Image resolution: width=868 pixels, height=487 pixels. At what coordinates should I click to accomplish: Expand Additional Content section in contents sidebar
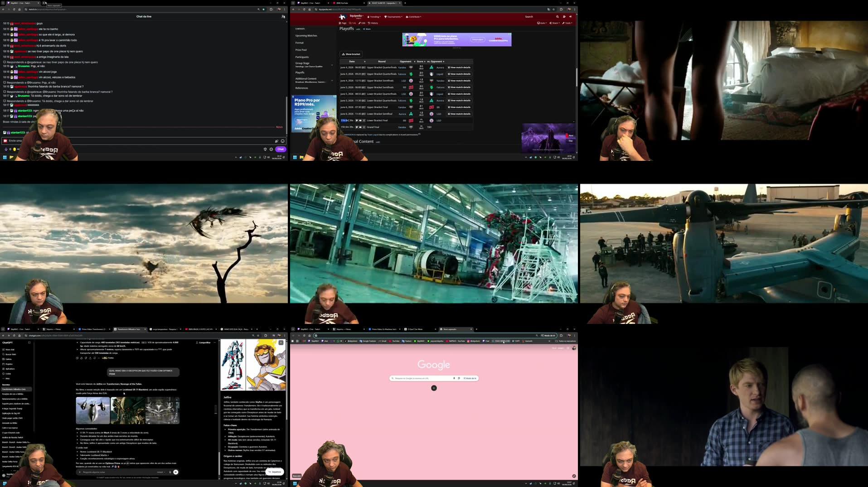332,80
